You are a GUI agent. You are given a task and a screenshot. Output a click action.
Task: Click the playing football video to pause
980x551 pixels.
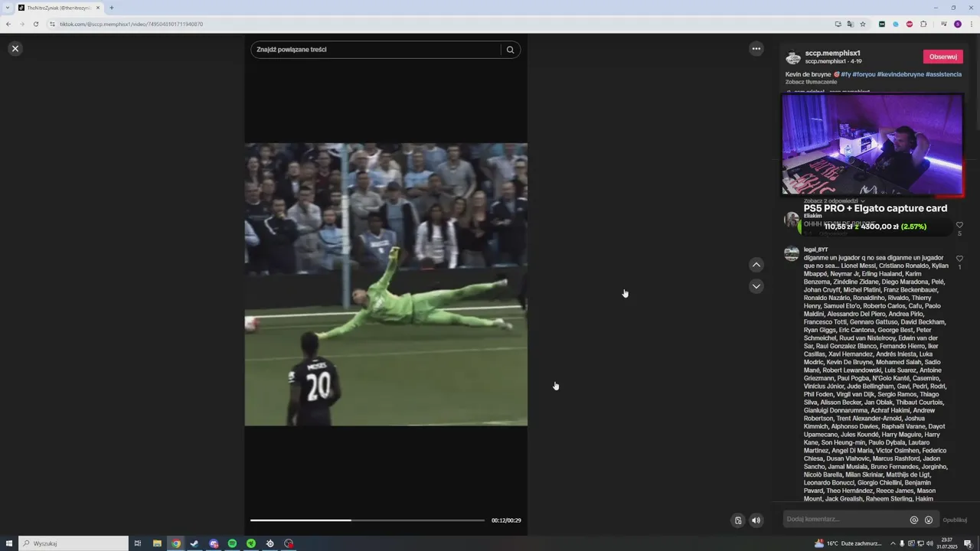click(x=386, y=284)
